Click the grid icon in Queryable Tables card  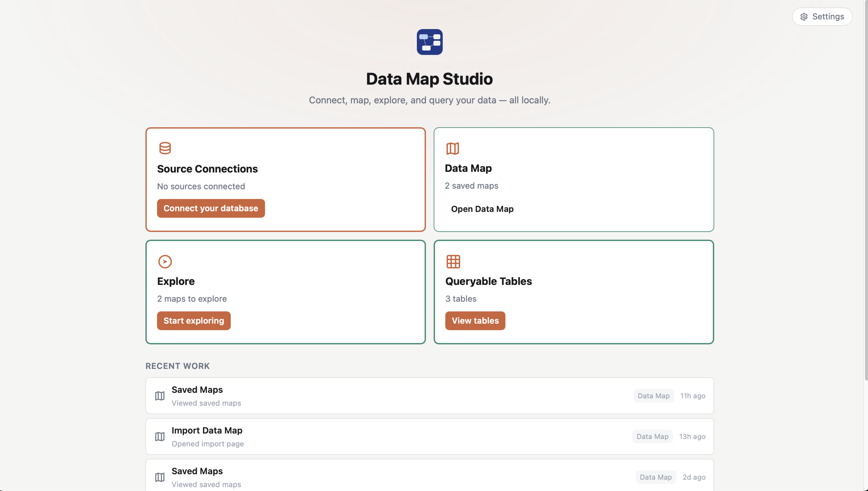click(453, 261)
